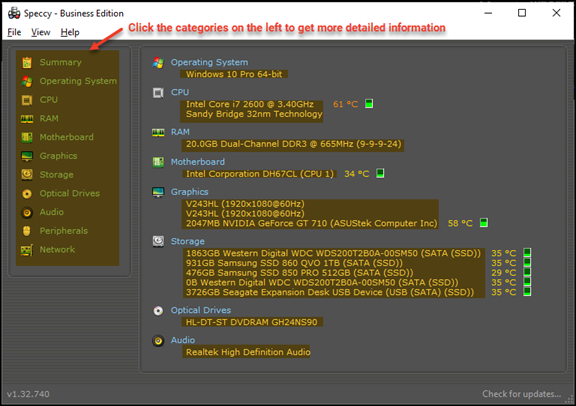Open the Summary category in sidebar

pos(60,62)
